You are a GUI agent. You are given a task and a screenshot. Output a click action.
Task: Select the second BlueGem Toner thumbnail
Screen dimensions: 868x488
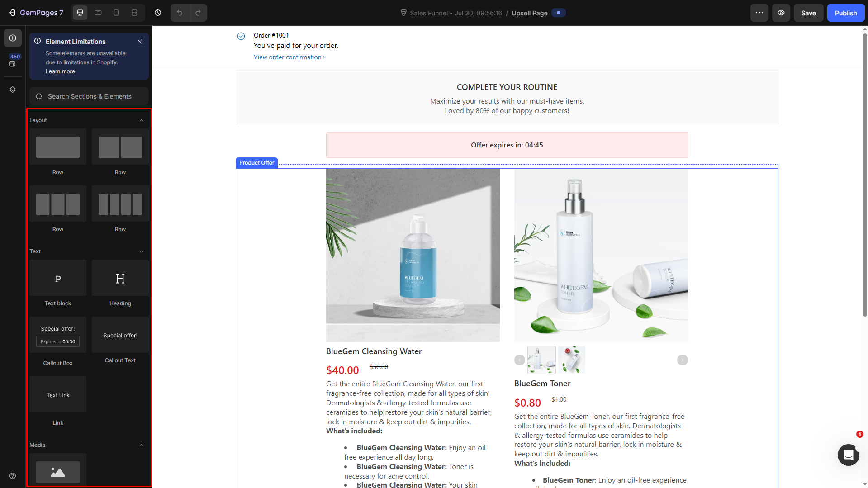pos(571,360)
